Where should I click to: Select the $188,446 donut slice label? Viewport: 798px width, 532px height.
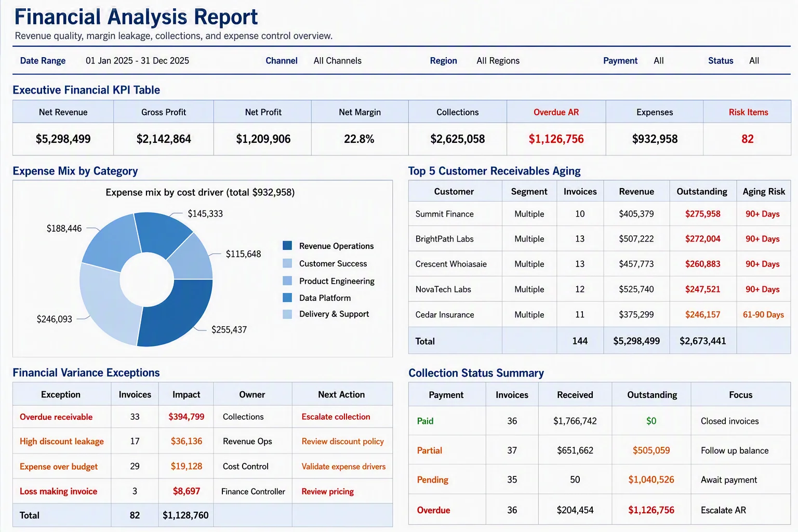[64, 229]
